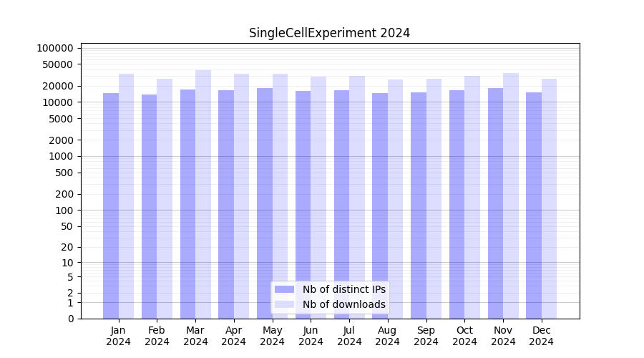This screenshot has width=644, height=358.
Task: Click the 0 y-axis tick label
Action: click(x=71, y=319)
